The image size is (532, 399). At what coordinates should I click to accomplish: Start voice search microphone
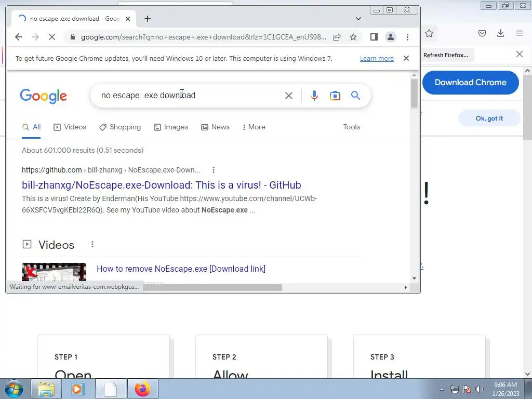point(314,96)
